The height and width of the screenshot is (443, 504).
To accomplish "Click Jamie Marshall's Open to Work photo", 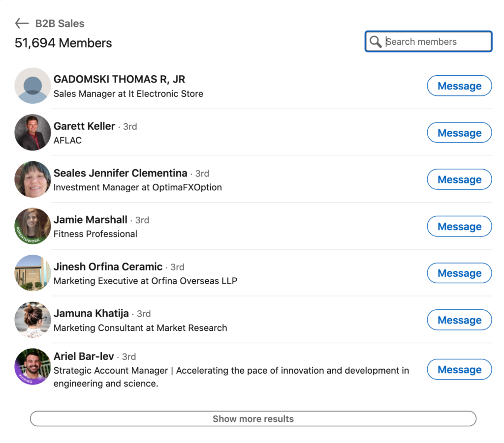I will click(33, 226).
